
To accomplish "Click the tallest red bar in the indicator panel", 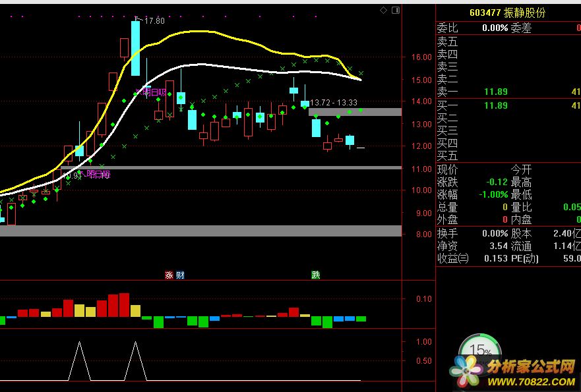I will coord(124,305).
